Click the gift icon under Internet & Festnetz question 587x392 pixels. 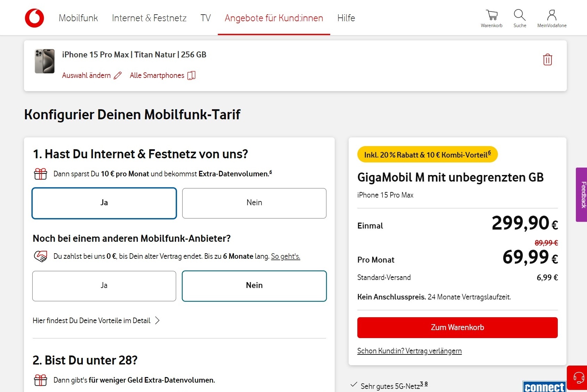[x=41, y=174]
